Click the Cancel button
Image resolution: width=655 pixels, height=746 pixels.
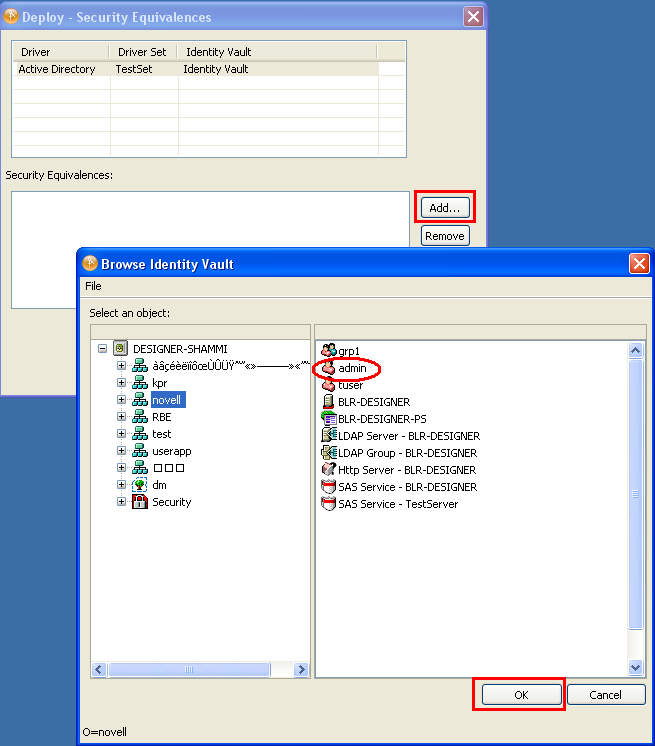point(606,695)
